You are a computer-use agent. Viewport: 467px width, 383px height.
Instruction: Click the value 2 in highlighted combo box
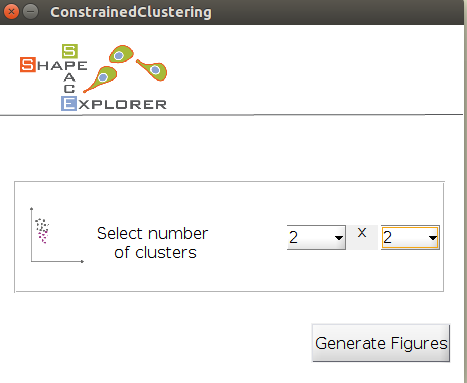387,238
